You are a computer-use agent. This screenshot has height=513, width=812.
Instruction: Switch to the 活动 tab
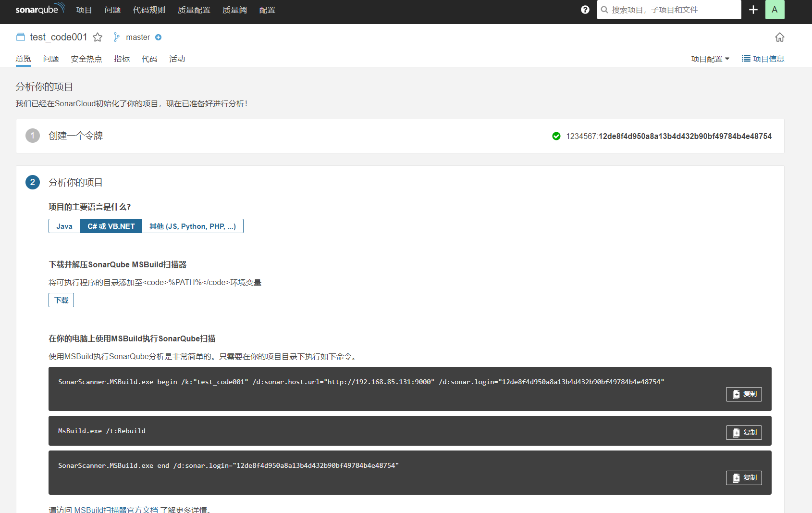click(x=177, y=59)
